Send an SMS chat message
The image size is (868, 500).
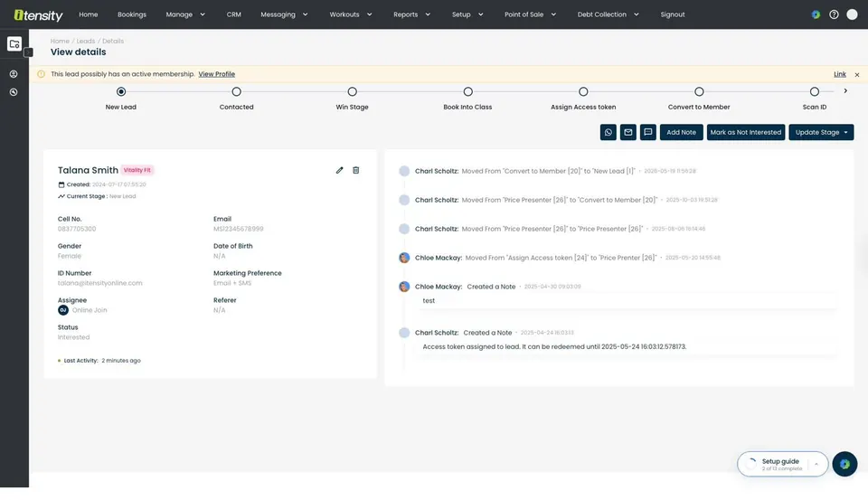pos(647,132)
